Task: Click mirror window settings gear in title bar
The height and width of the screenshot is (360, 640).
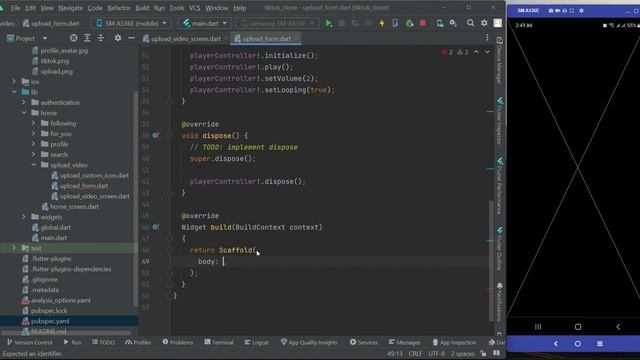Action: point(581,11)
